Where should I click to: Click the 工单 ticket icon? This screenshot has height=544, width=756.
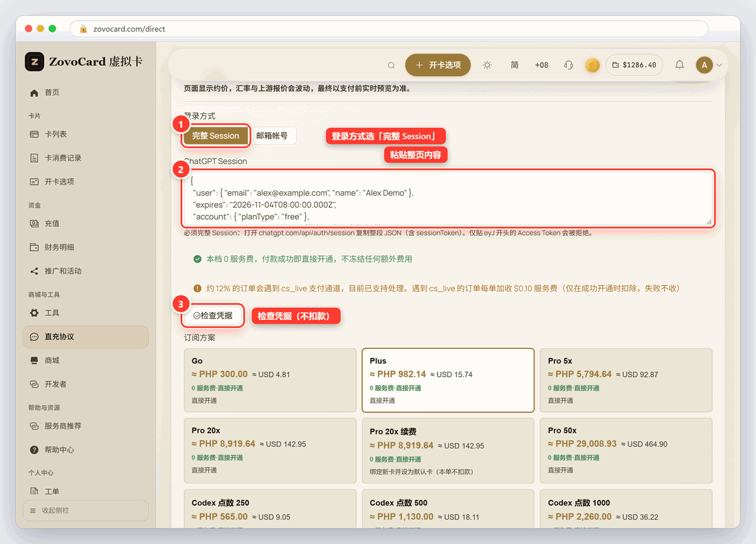click(x=34, y=491)
